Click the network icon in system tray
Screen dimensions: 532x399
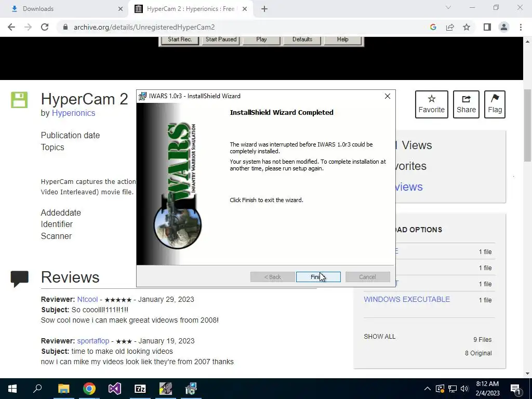pos(453,389)
